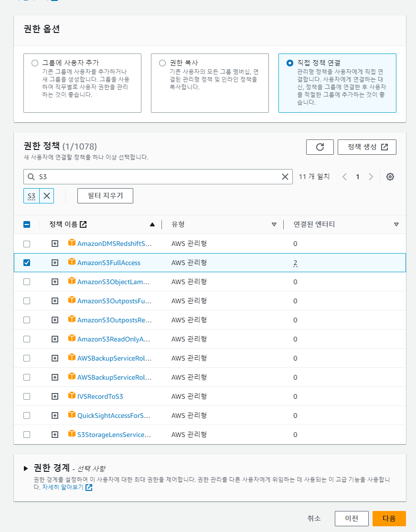Uncheck the AmazonS3FullAccess policy checkbox
The width and height of the screenshot is (416, 532).
pyautogui.click(x=27, y=263)
